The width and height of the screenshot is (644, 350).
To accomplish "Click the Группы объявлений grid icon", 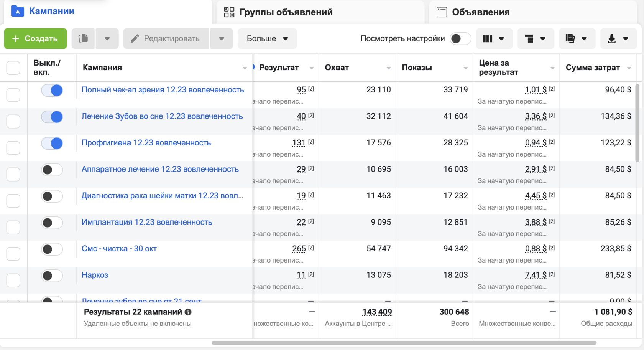I will (229, 12).
